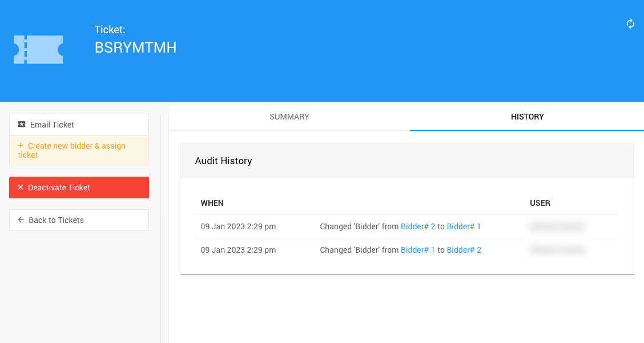Click the small ticket icon beside Email Ticket
The width and height of the screenshot is (644, 343).
click(22, 125)
